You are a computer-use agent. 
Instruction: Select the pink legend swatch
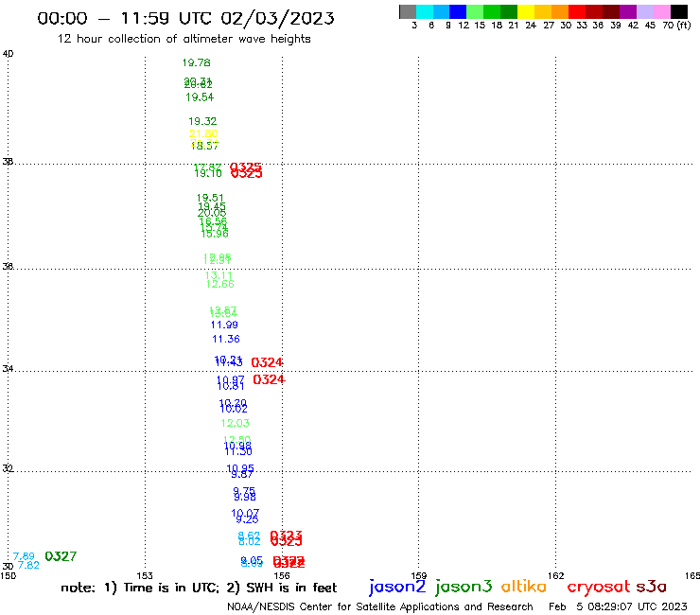pos(661,11)
